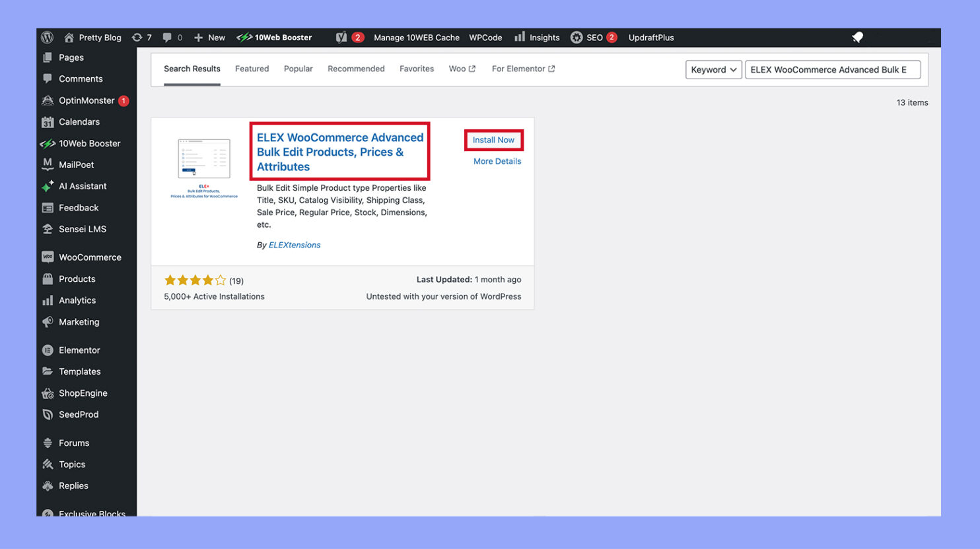Screen dimensions: 980x549
Task: Click inside the plugin search field
Action: coord(832,69)
